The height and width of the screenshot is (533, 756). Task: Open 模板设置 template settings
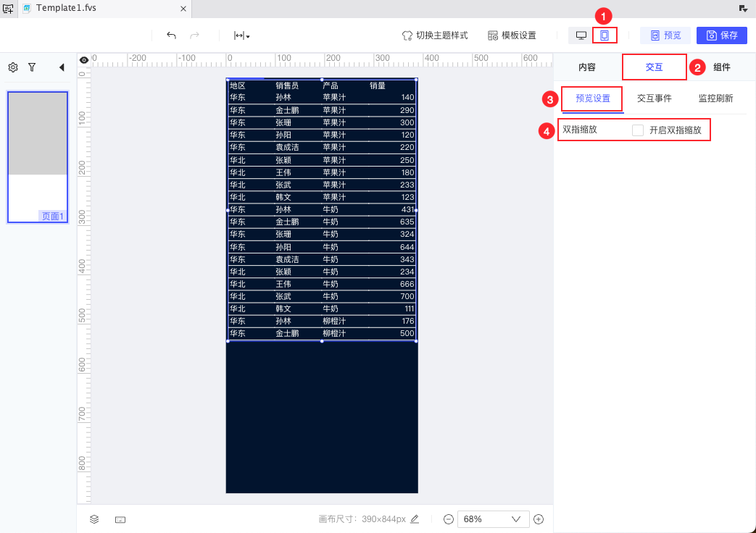[x=512, y=35]
